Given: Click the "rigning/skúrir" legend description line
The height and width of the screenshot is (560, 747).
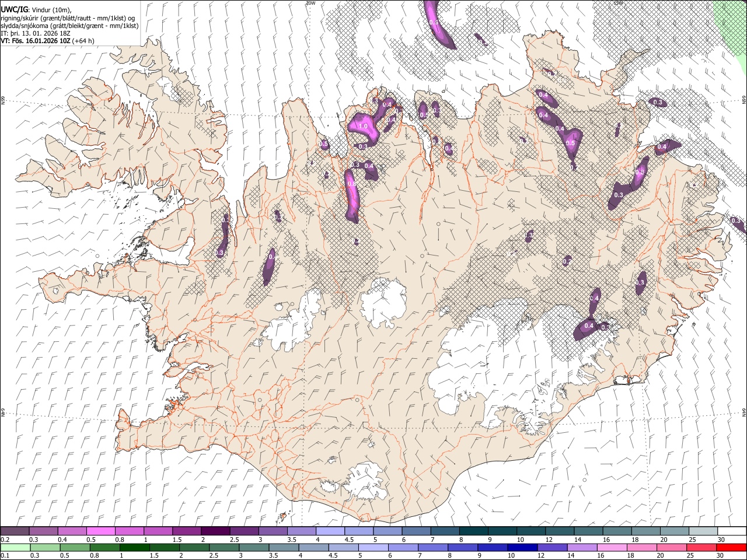Looking at the screenshot, I should [68, 18].
